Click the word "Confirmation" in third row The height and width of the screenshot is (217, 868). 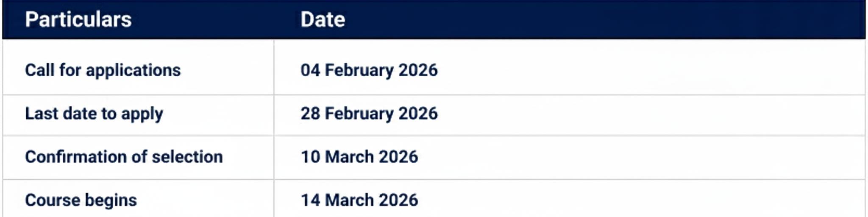[x=76, y=157]
